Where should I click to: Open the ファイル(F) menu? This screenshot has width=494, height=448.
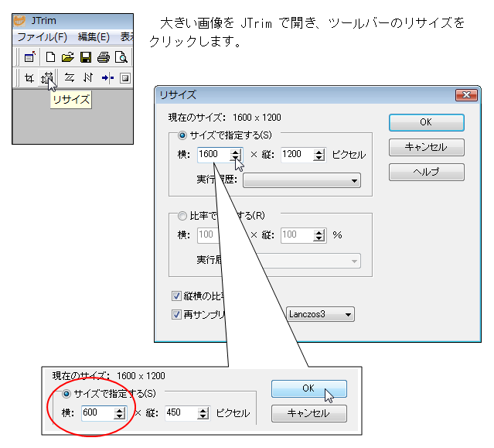(x=42, y=36)
